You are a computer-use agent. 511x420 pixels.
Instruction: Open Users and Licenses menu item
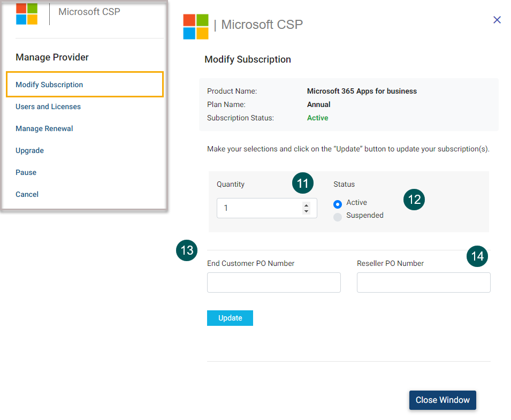click(x=48, y=106)
